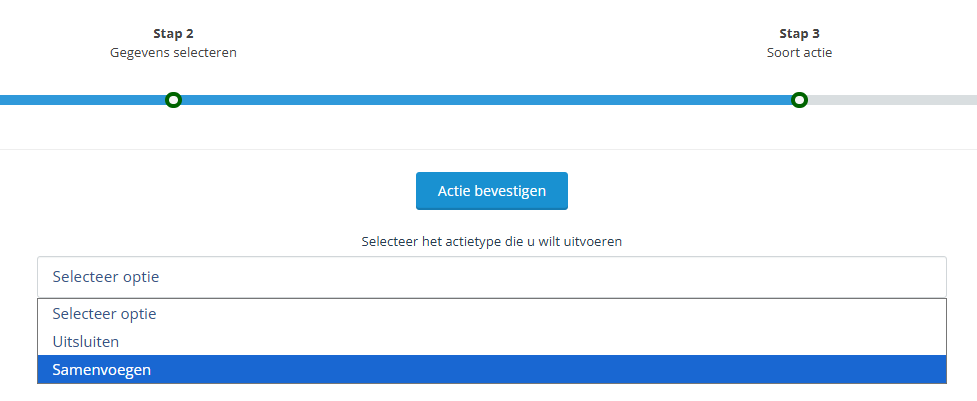Image resolution: width=977 pixels, height=401 pixels.
Task: Select the 'Stap 3' step heading
Action: pos(799,33)
